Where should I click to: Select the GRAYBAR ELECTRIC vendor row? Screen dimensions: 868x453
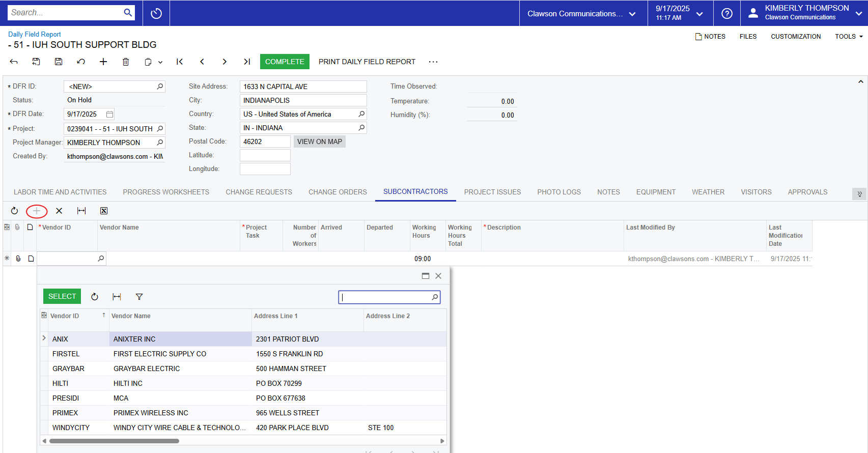pos(147,369)
